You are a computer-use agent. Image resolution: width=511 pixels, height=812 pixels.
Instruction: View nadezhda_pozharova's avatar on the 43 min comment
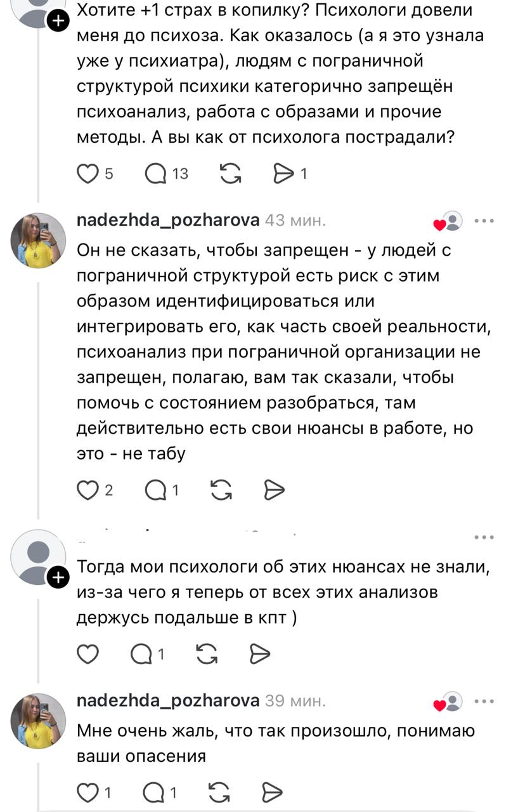tap(39, 240)
